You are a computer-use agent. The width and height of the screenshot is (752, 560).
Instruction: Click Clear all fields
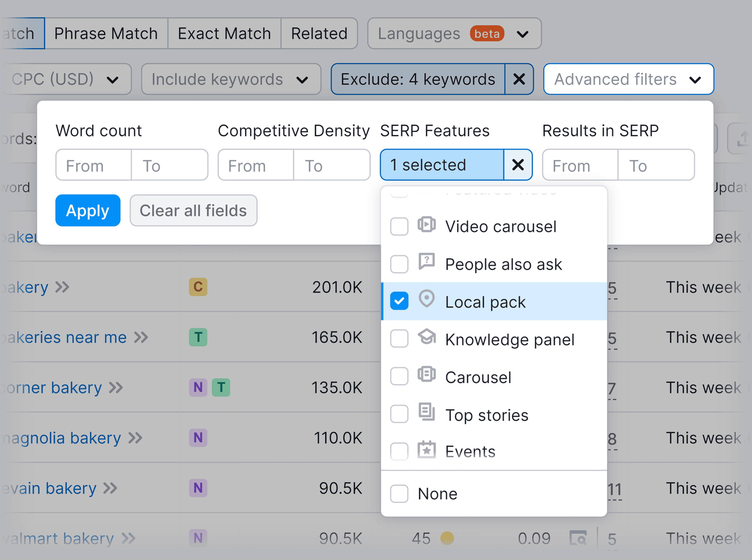[193, 210]
